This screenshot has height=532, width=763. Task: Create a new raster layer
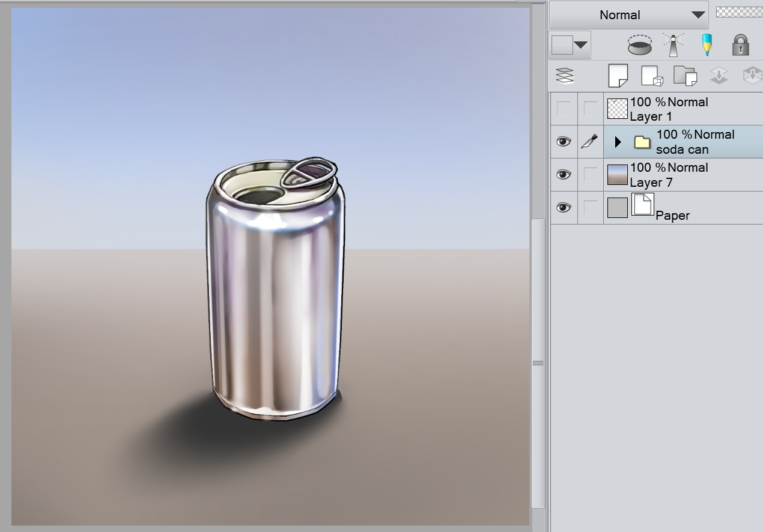pyautogui.click(x=618, y=76)
